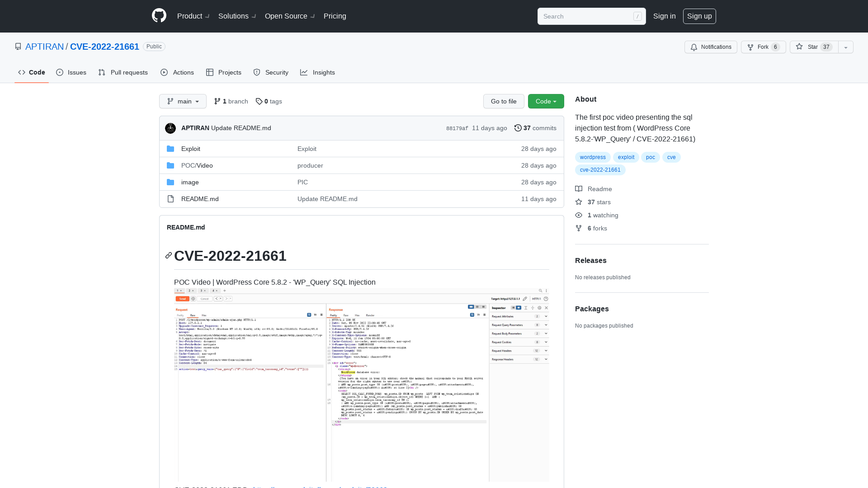Viewport: 868px width, 488px height.
Task: Click the branch icon next to 1 branch
Action: point(217,101)
